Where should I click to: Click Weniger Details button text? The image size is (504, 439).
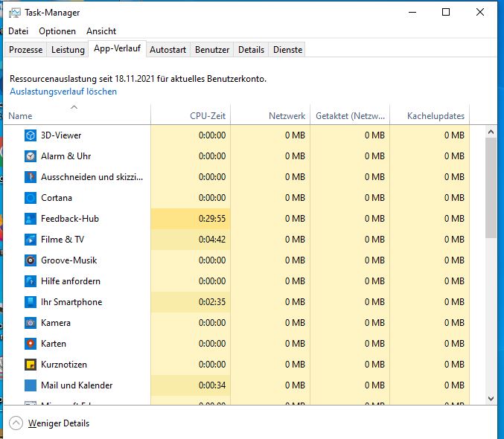pyautogui.click(x=59, y=423)
